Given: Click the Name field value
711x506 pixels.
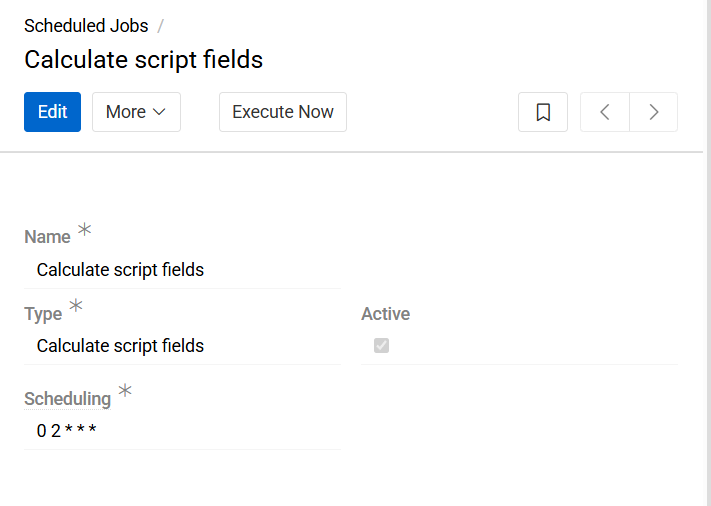Looking at the screenshot, I should point(120,270).
